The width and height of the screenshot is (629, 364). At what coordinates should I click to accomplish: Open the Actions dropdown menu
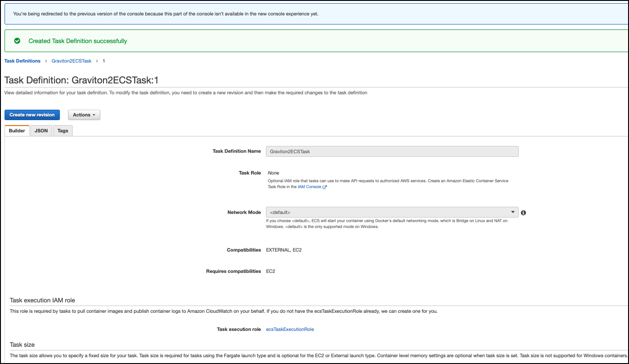84,115
